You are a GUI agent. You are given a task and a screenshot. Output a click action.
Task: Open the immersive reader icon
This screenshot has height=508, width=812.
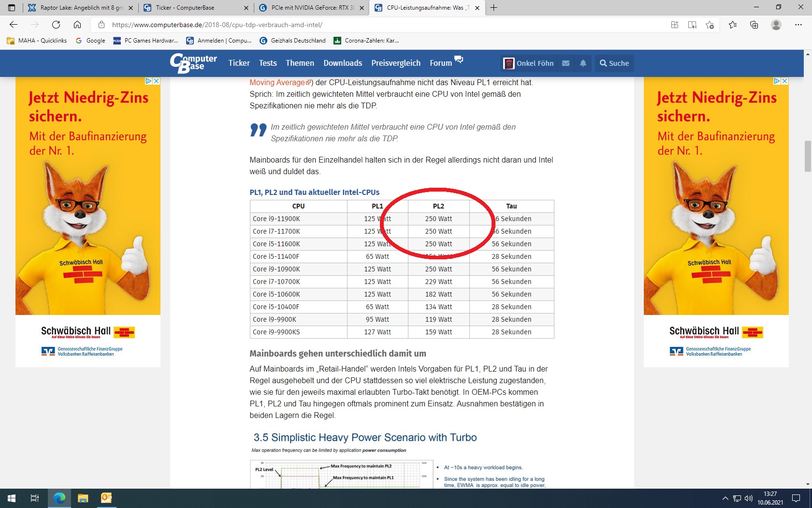(x=692, y=25)
